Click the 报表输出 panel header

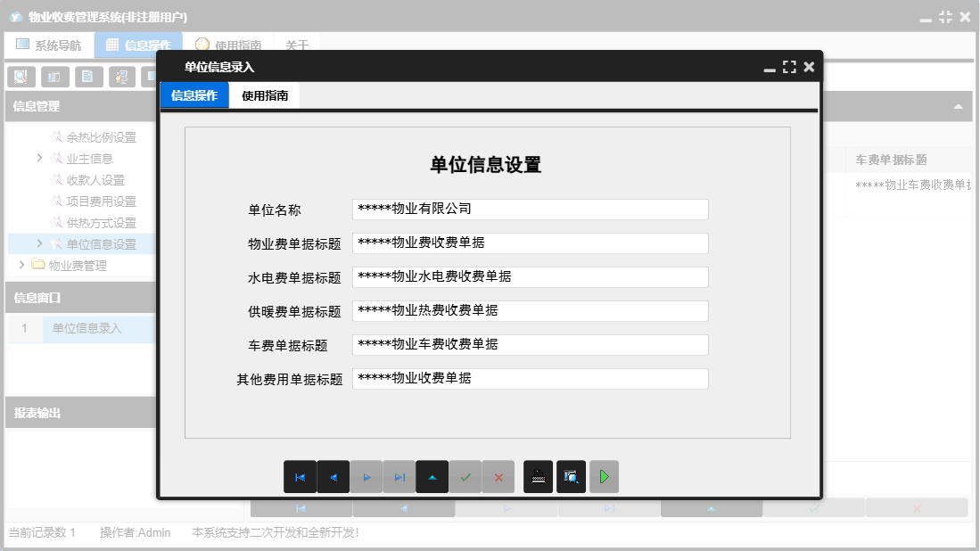point(80,413)
